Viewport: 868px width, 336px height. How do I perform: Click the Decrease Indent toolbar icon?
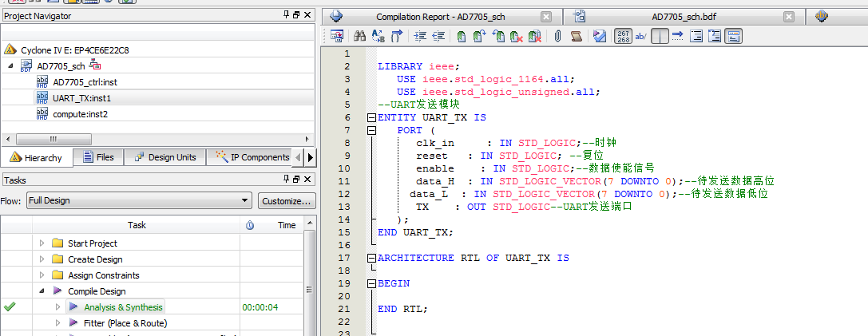coord(438,37)
